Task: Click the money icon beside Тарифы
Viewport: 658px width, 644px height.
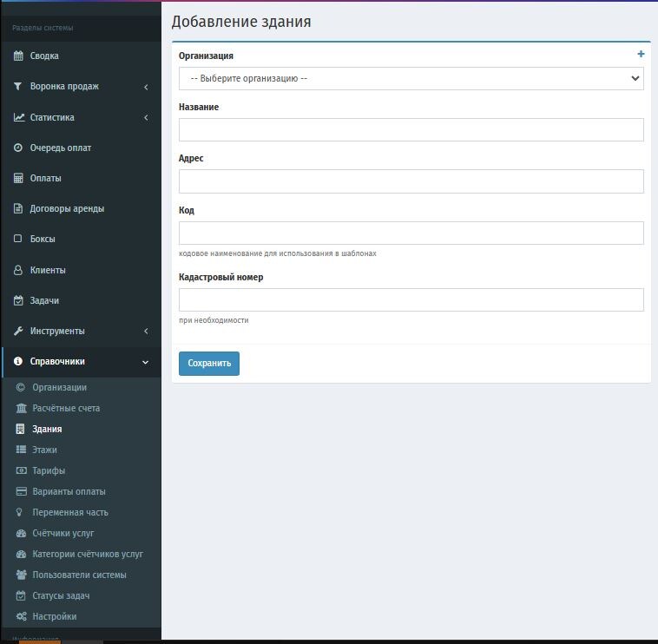Action: [21, 470]
